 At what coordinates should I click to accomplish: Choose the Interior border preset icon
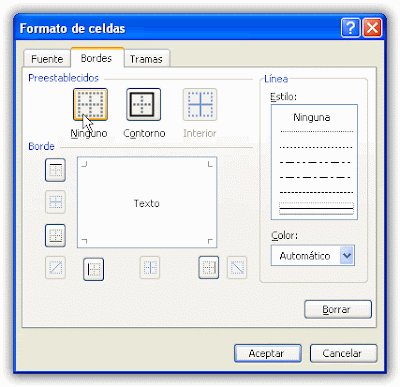pos(200,104)
